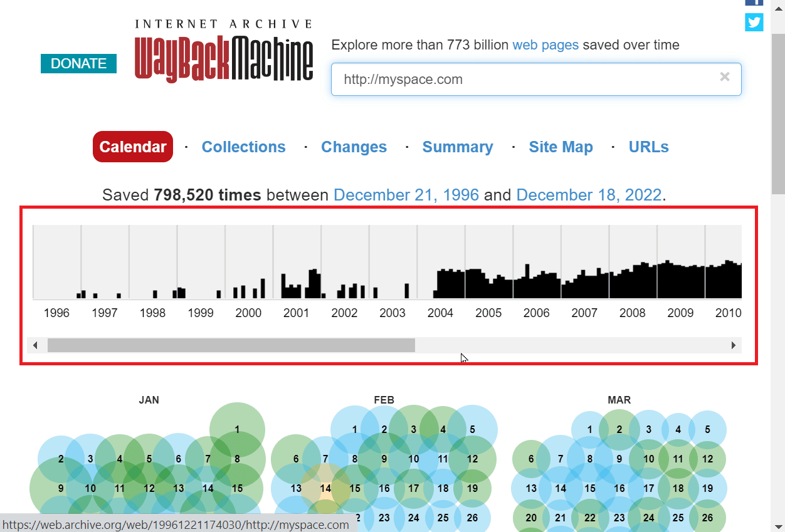Open January 15 calendar capture
This screenshot has height=532, width=785.
click(x=237, y=489)
